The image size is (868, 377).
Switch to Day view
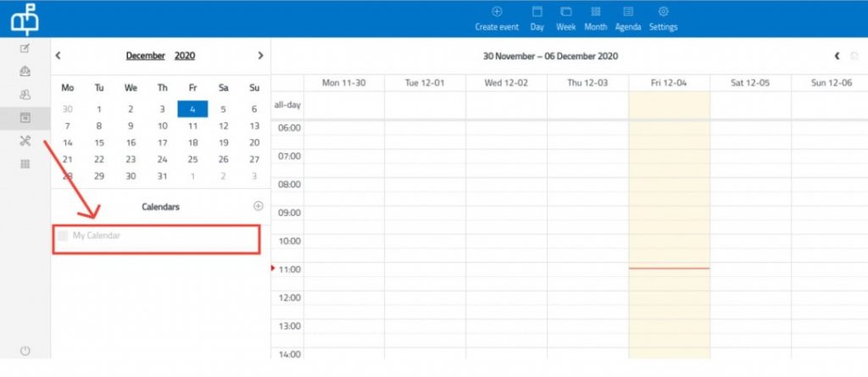click(537, 13)
